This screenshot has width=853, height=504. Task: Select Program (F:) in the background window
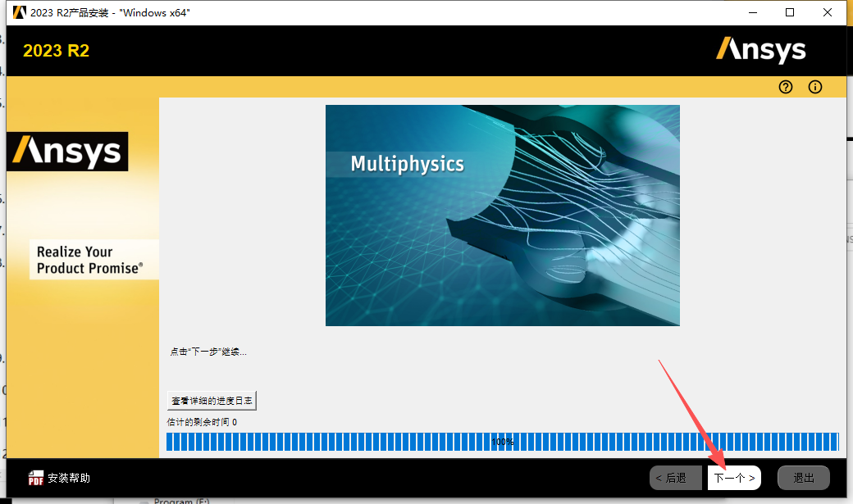[x=182, y=500]
